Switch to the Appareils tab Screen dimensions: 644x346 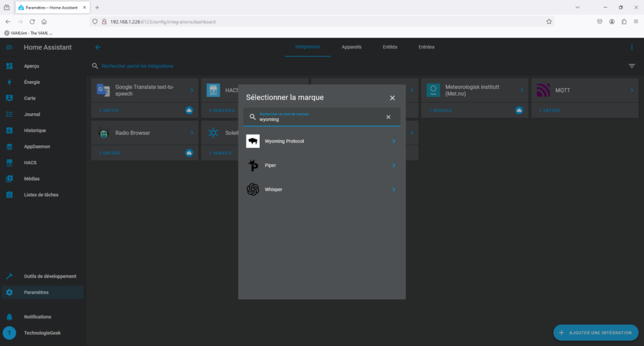tap(352, 47)
